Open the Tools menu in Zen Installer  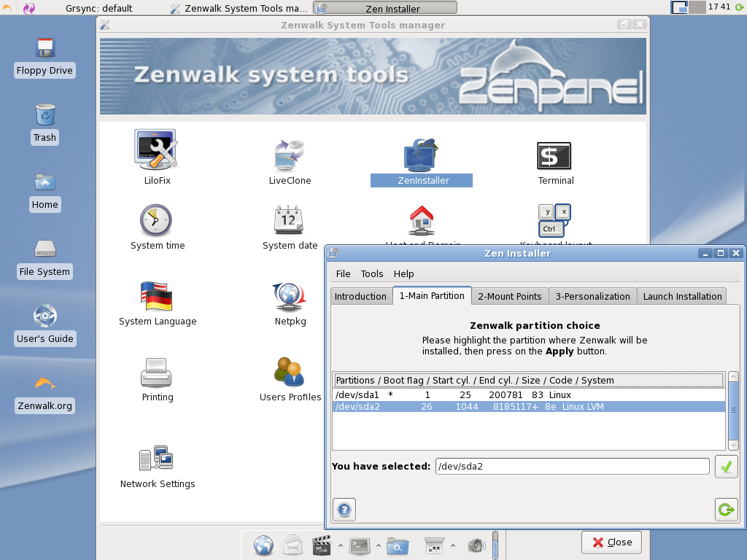coord(371,274)
